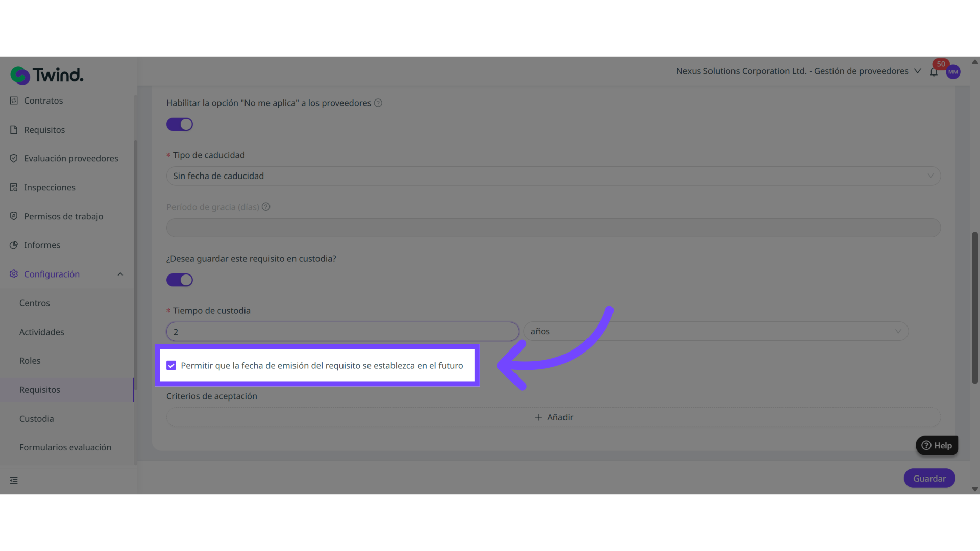Click the Twind logo
Image resolution: width=980 pixels, height=551 pixels.
click(47, 75)
